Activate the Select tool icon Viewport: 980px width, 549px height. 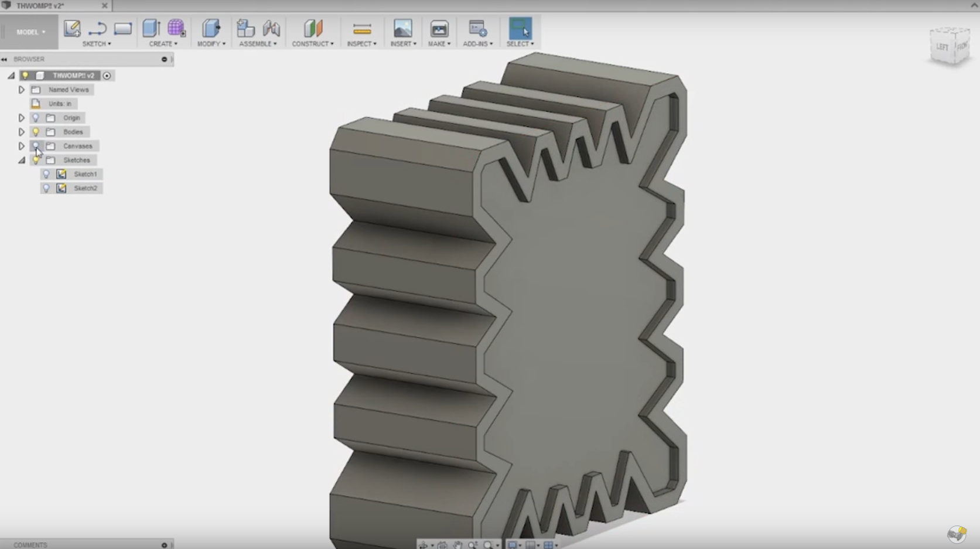(520, 28)
